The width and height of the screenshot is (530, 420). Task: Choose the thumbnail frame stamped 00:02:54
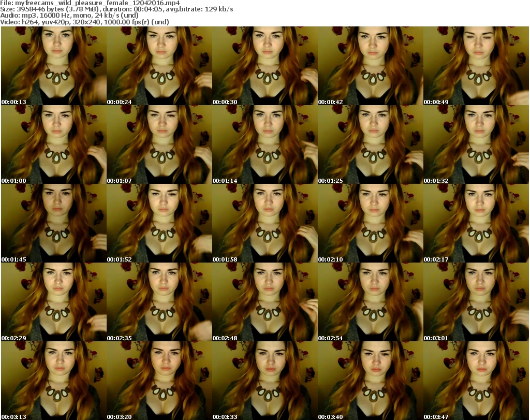pos(371,302)
